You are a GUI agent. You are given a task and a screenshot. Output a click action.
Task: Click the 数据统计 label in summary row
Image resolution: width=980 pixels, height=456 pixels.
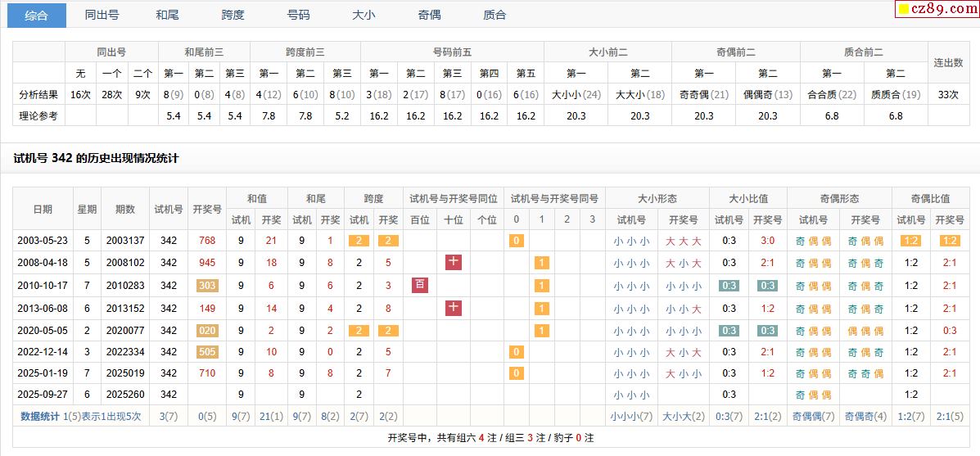coord(40,416)
